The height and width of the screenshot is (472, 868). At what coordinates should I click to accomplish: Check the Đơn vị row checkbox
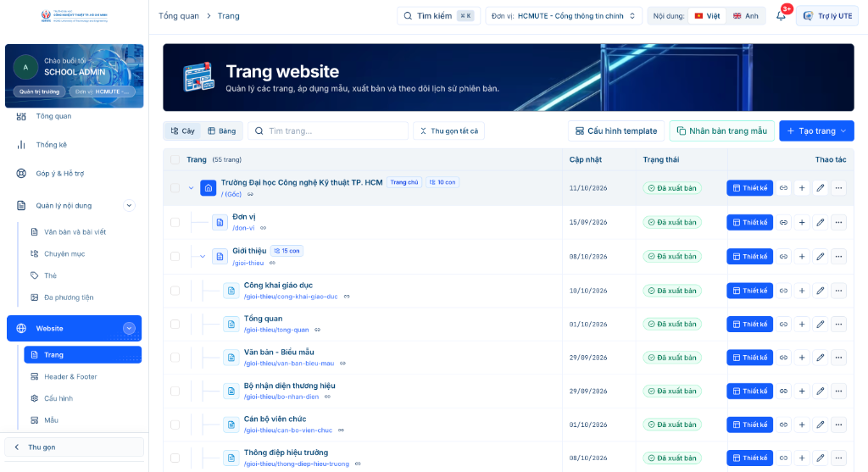pos(175,223)
